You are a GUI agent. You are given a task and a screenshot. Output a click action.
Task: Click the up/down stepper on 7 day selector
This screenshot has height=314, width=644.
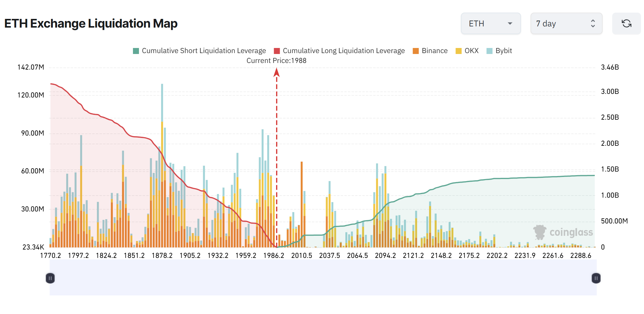pyautogui.click(x=593, y=23)
